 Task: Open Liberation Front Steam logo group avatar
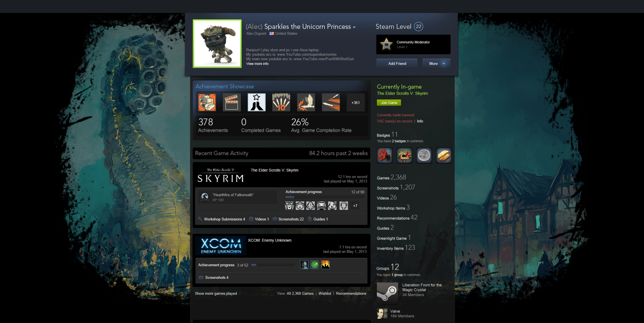coord(387,293)
